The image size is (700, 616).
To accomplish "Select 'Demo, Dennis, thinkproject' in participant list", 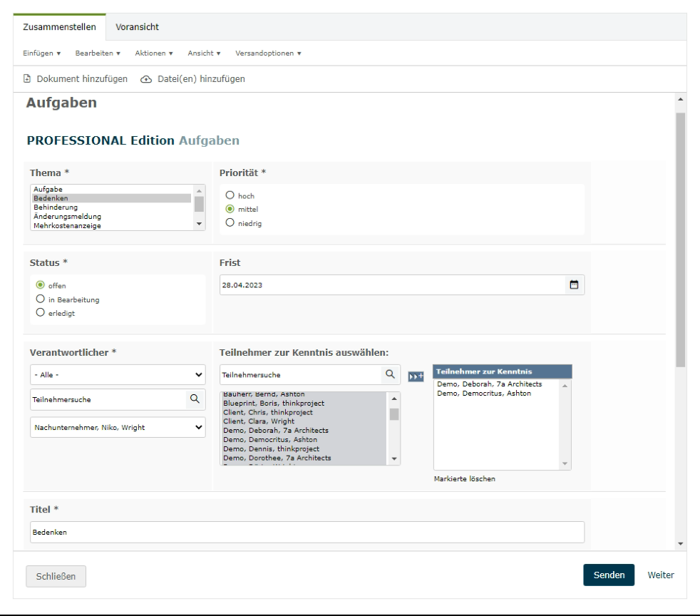I will click(304, 448).
